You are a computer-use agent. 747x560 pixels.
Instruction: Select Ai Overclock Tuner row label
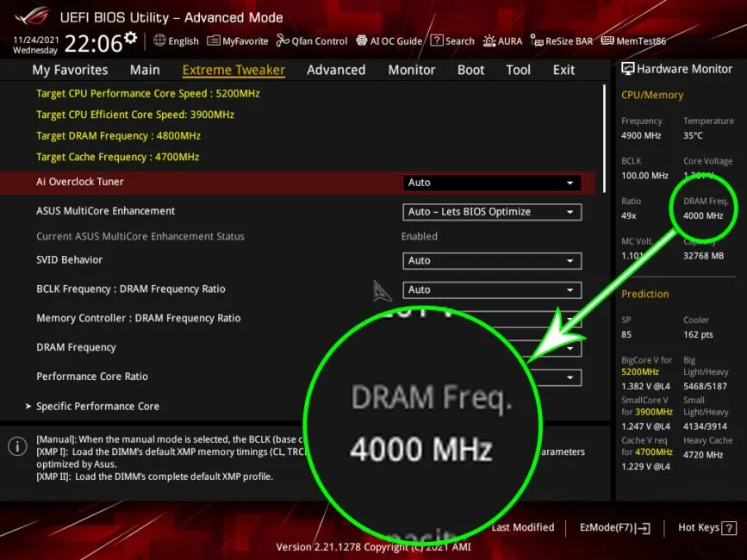80,182
